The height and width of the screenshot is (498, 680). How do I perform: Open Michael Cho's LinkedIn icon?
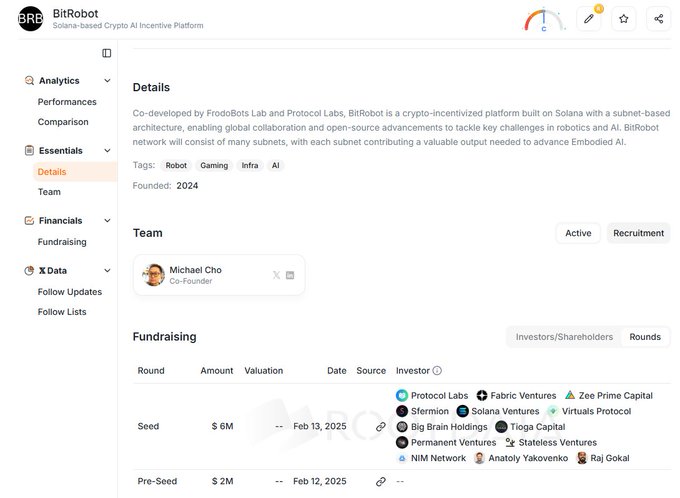[290, 275]
